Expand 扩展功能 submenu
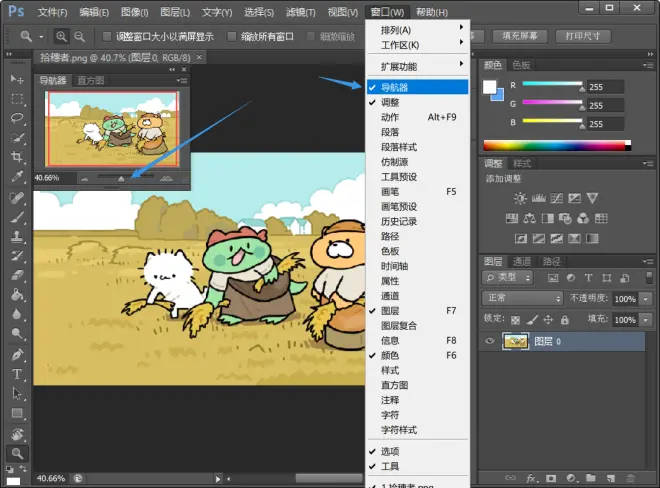 (x=417, y=66)
